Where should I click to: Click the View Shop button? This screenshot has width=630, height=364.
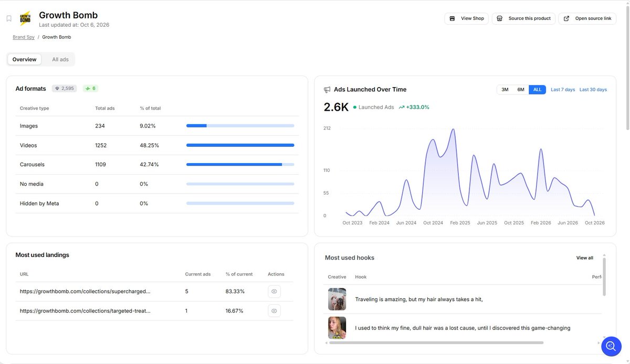(x=467, y=18)
